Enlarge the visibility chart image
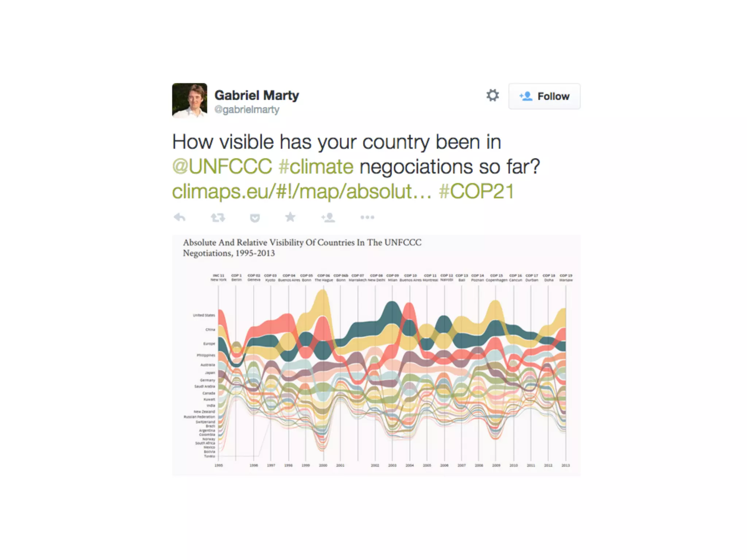This screenshot has width=747, height=560. point(376,355)
